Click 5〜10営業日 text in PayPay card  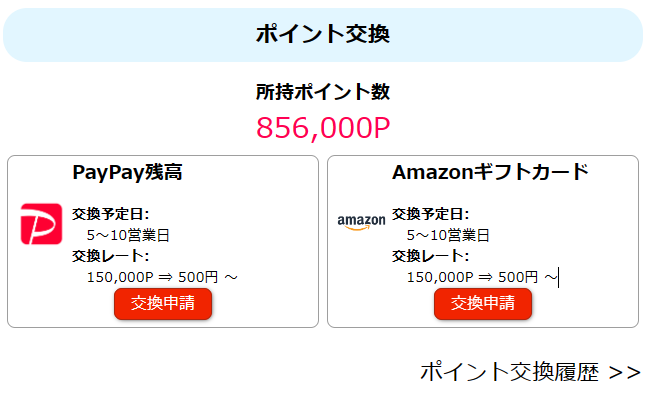128,235
